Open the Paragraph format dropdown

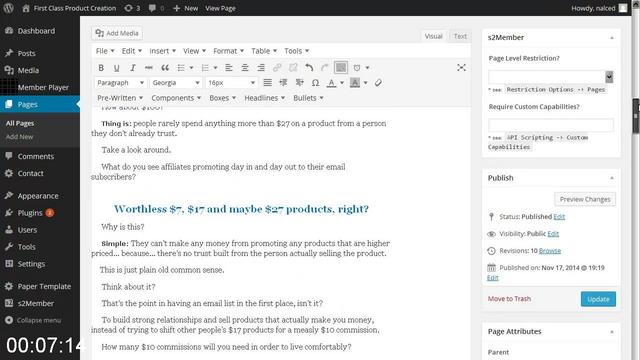(x=120, y=83)
